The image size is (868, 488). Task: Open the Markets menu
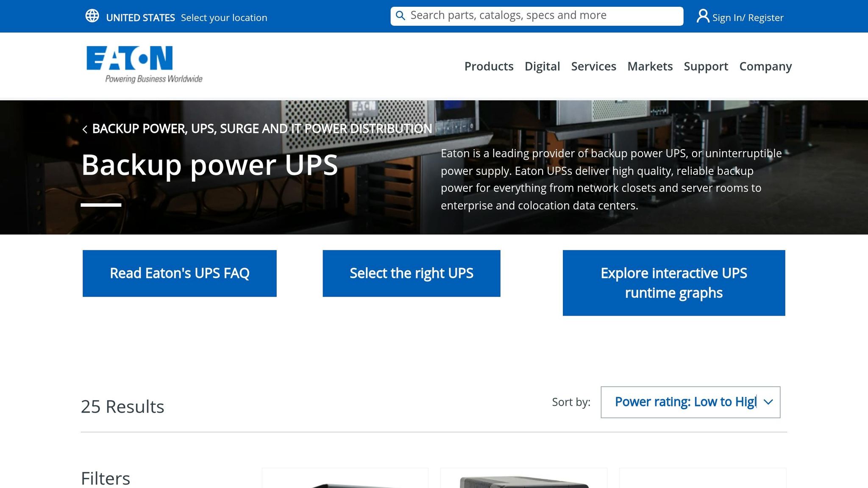click(650, 67)
